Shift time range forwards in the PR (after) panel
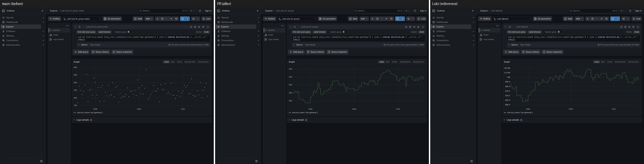Screen dimensions: 644x164 click(x=386, y=19)
